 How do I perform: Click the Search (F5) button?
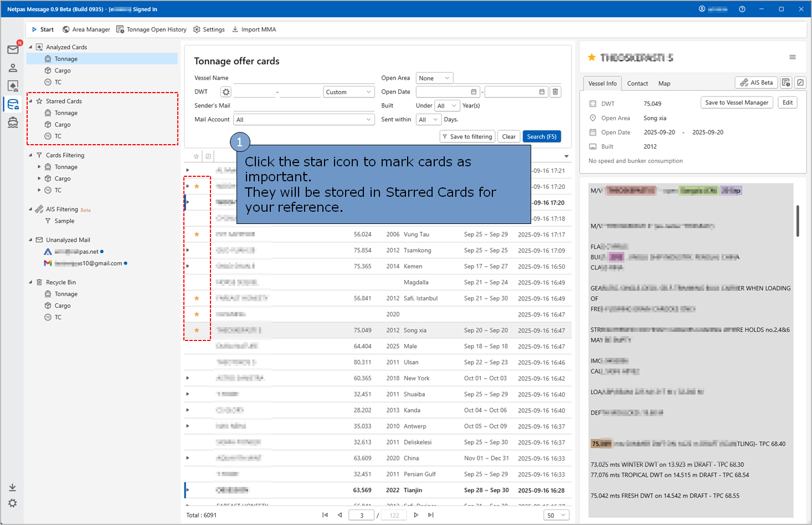(541, 136)
